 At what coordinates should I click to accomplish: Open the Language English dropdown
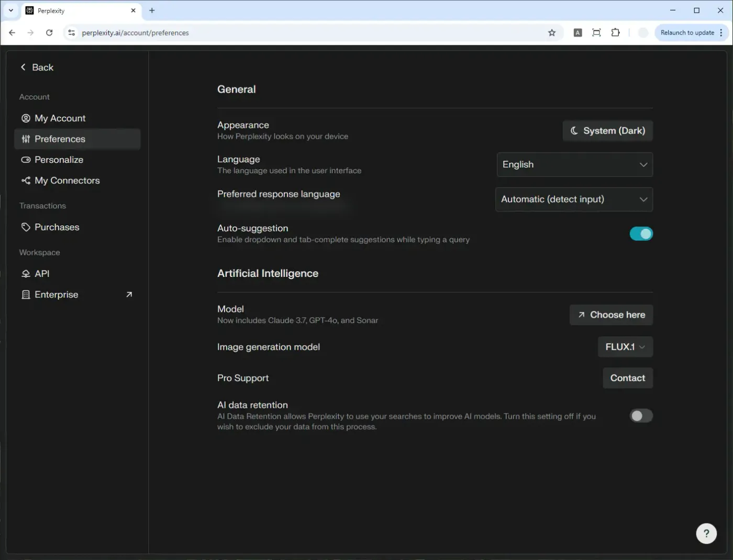[x=574, y=165]
